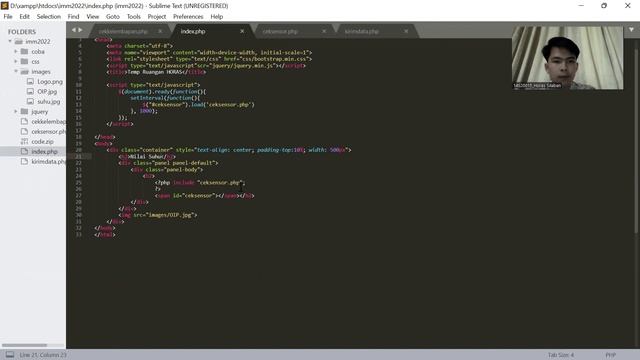Switch to the kirimdata.php tab

[x=362, y=31]
